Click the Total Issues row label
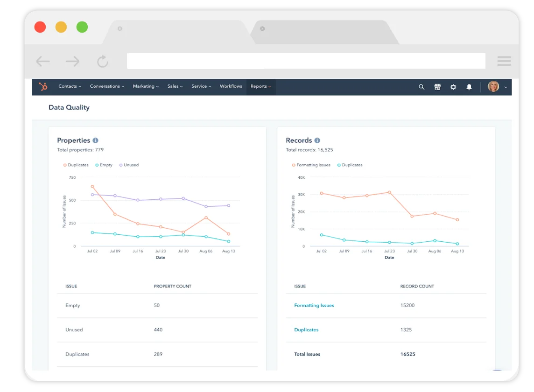This screenshot has width=534, height=392. (x=307, y=354)
